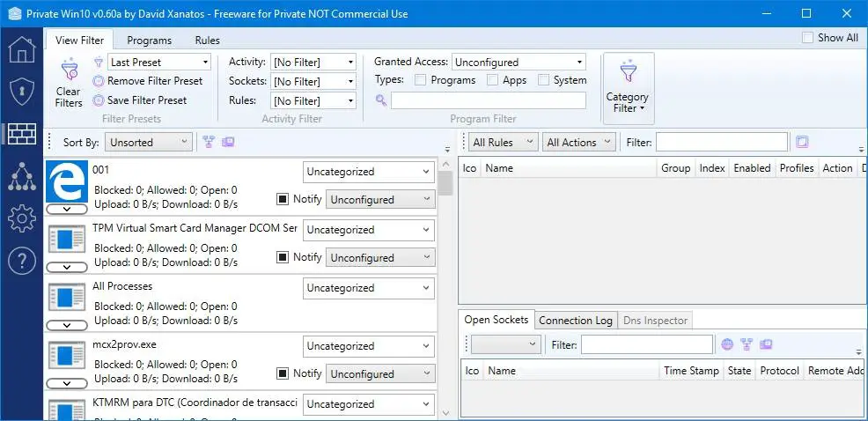
Task: Open the settings gear sidebar icon
Action: (x=22, y=218)
